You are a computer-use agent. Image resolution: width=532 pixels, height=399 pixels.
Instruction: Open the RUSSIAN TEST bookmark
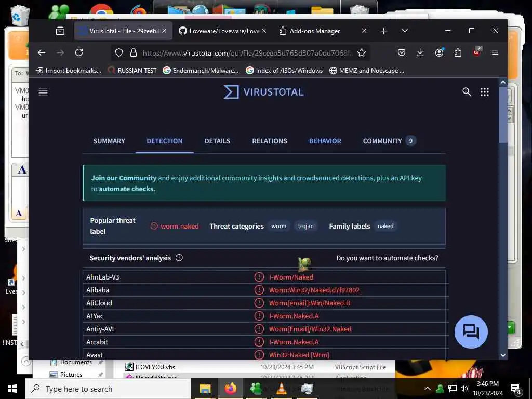point(132,71)
